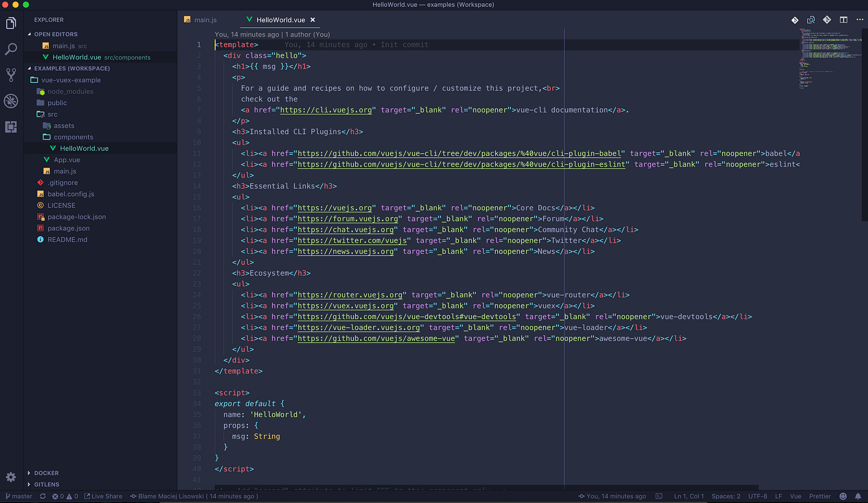868x503 pixels.
Task: Click 'You, 14 minutes ago' in status bar
Action: point(612,496)
